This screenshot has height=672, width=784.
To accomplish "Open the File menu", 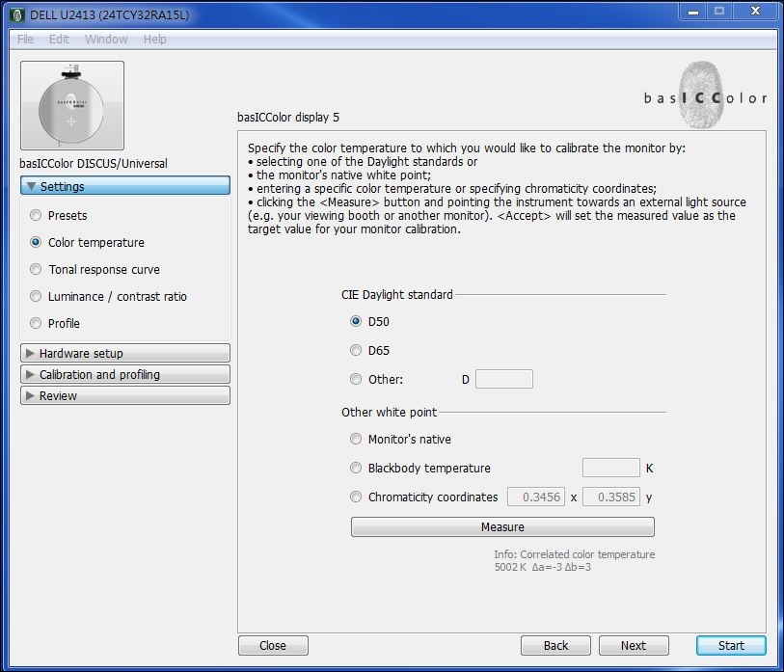I will [x=25, y=39].
